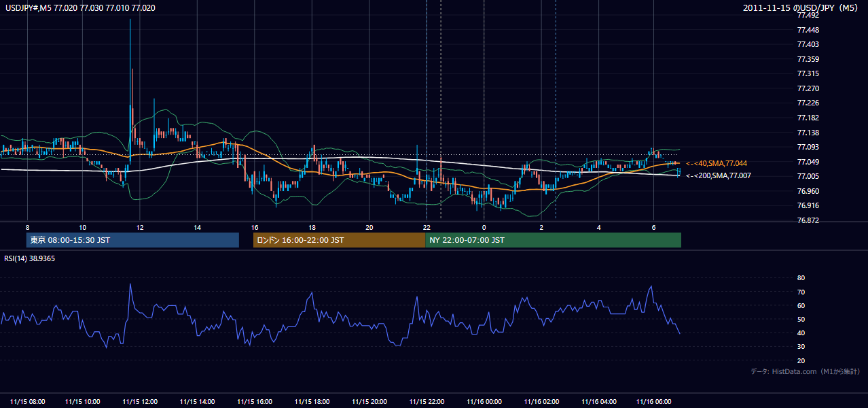Click hour label 18 on the price chart axis
Viewport: 868px width, 408px height.
pos(312,227)
